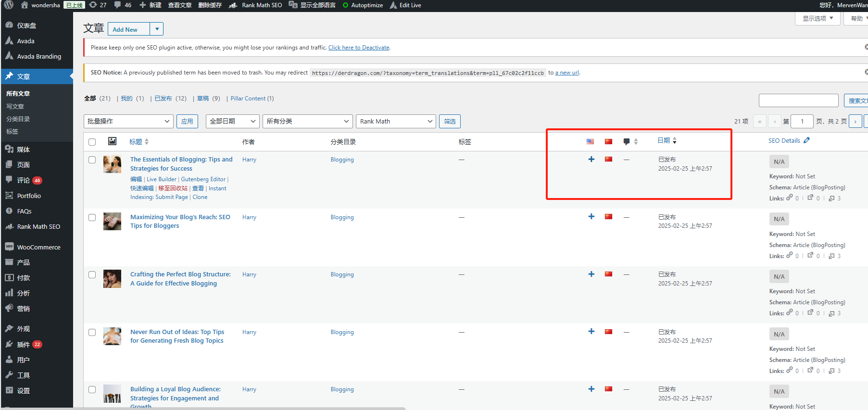Go to next page of posts

pyautogui.click(x=855, y=121)
